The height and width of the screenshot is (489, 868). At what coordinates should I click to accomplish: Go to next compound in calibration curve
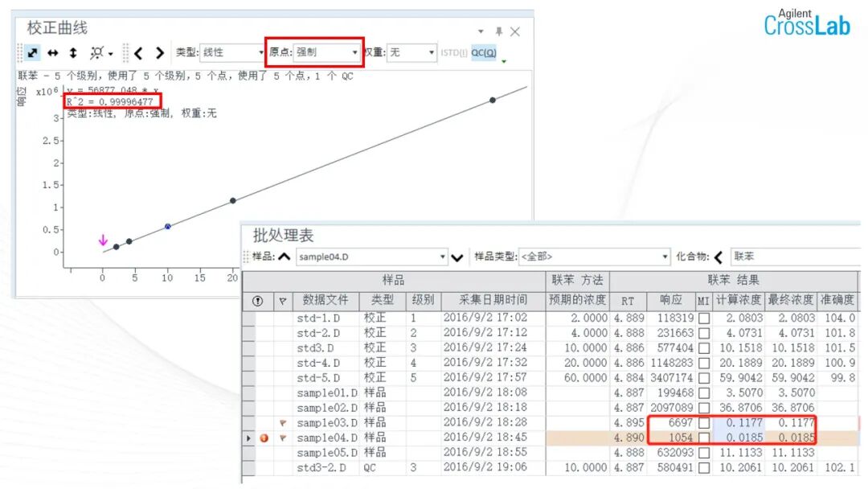point(159,53)
